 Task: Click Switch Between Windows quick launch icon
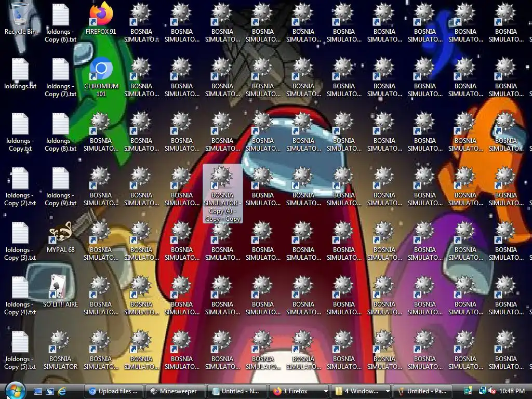50,391
